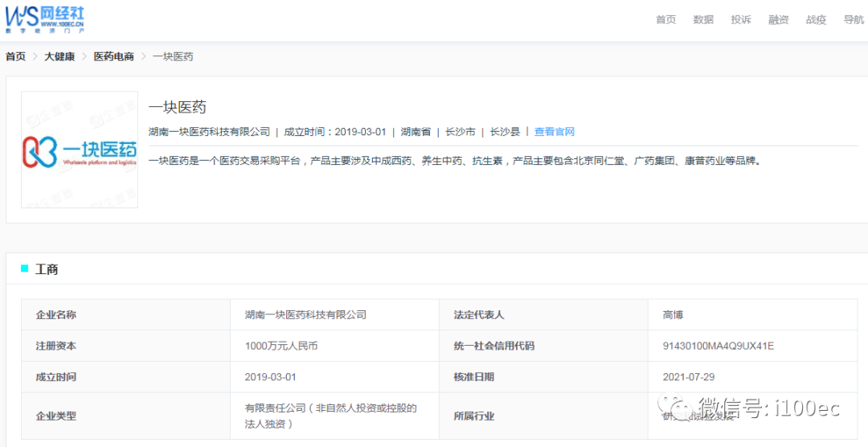868x447 pixels.
Task: Select the 湖南省 location text
Action: point(416,132)
